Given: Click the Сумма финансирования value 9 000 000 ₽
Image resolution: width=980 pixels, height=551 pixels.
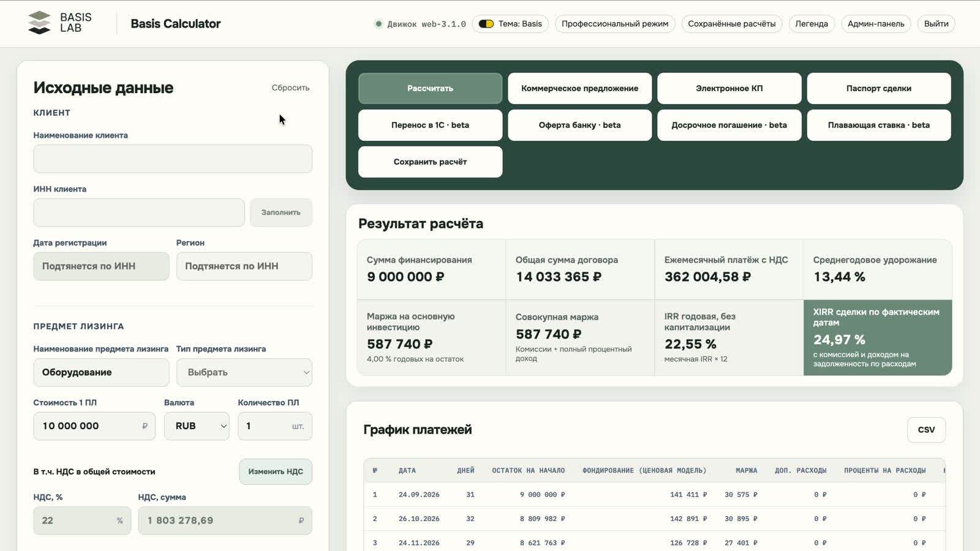Looking at the screenshot, I should pos(405,277).
